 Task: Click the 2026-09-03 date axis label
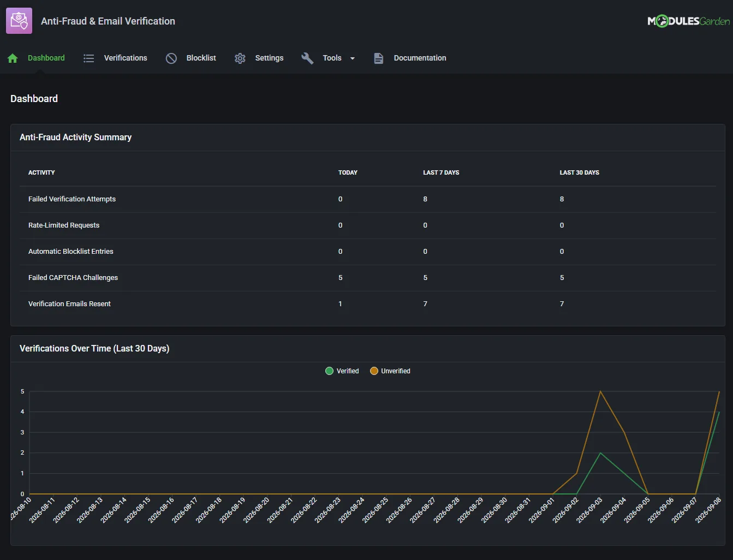coord(591,510)
